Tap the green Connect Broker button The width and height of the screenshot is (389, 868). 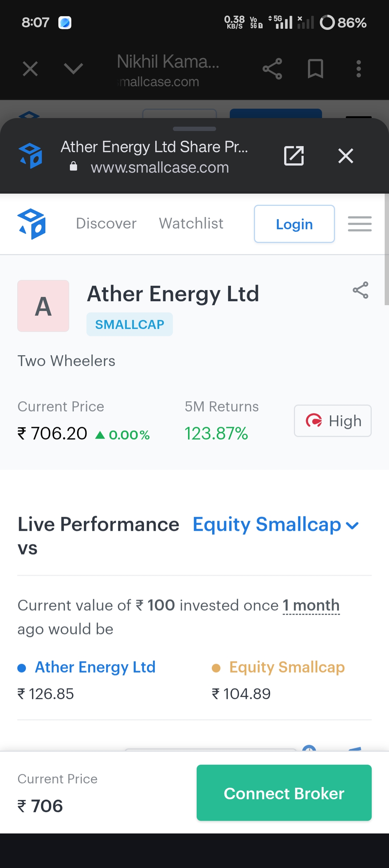pos(284,793)
